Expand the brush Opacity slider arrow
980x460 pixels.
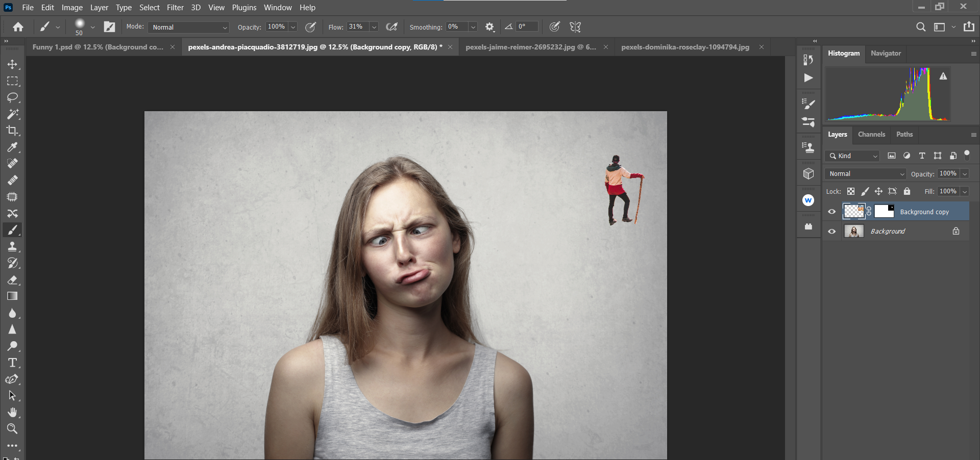293,27
